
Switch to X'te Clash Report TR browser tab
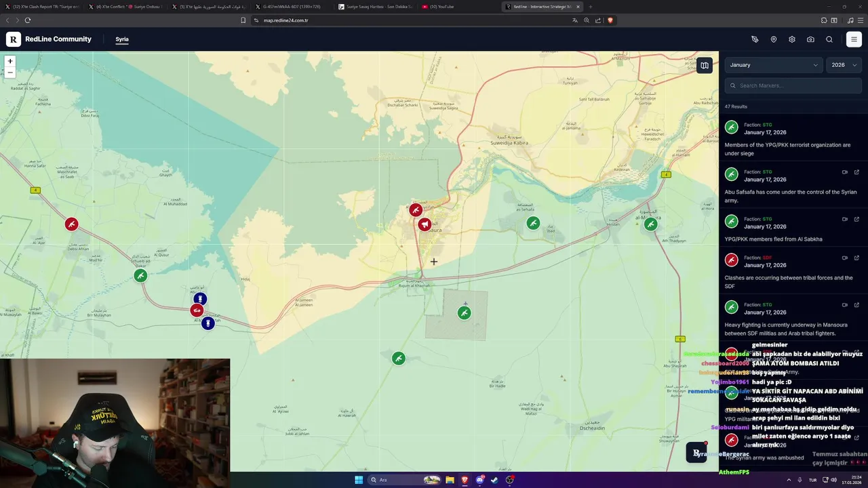(x=42, y=7)
